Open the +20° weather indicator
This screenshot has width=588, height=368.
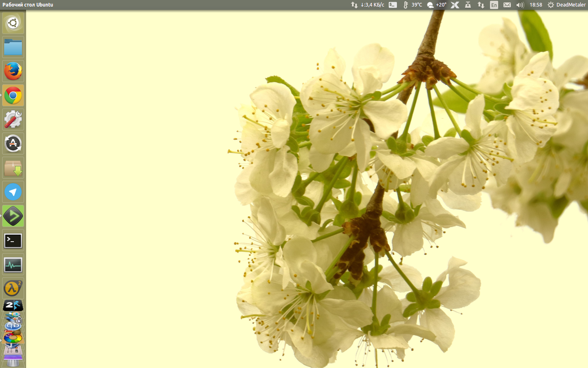click(x=437, y=5)
